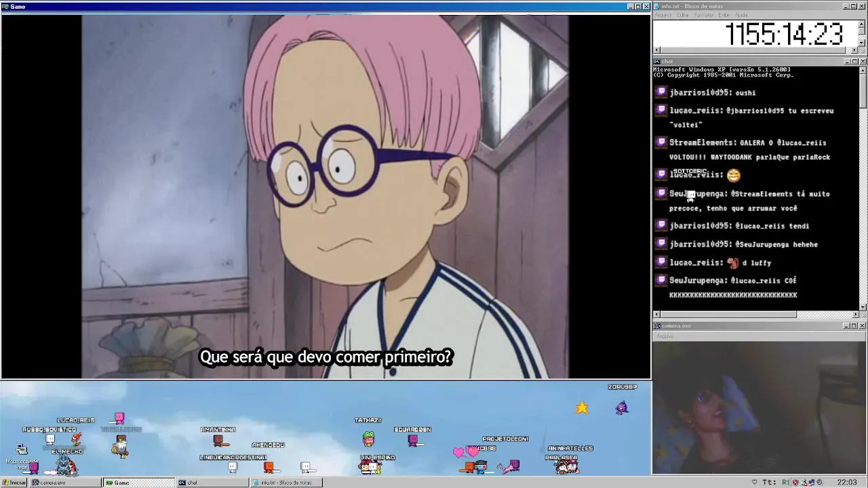Click the chat horizontal scrollbar thumb
This screenshot has width=868, height=488.
point(728,314)
